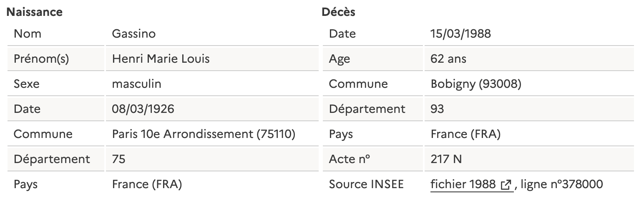Click the Age value 62 ans
644x199 pixels.
click(x=448, y=59)
